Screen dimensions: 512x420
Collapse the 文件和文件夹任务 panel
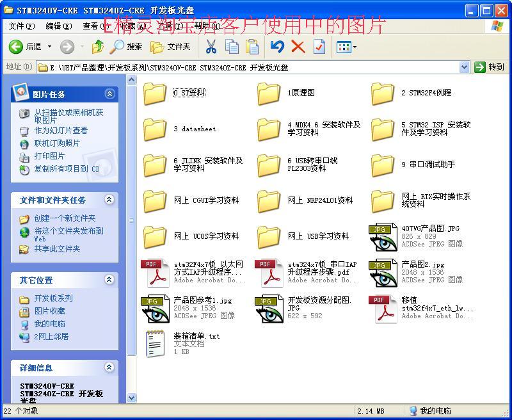coord(109,199)
